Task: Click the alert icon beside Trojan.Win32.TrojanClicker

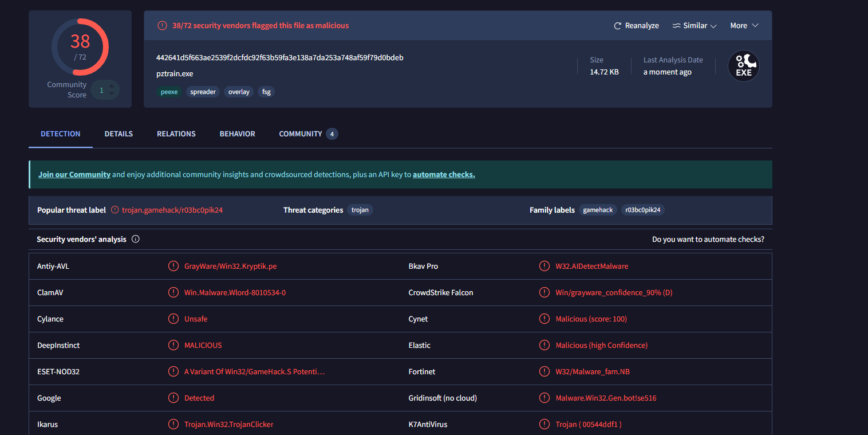Action: coord(173,425)
